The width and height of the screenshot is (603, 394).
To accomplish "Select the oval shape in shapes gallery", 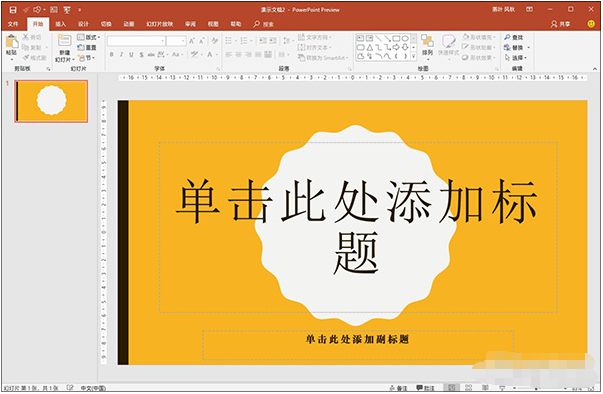I will click(405, 38).
